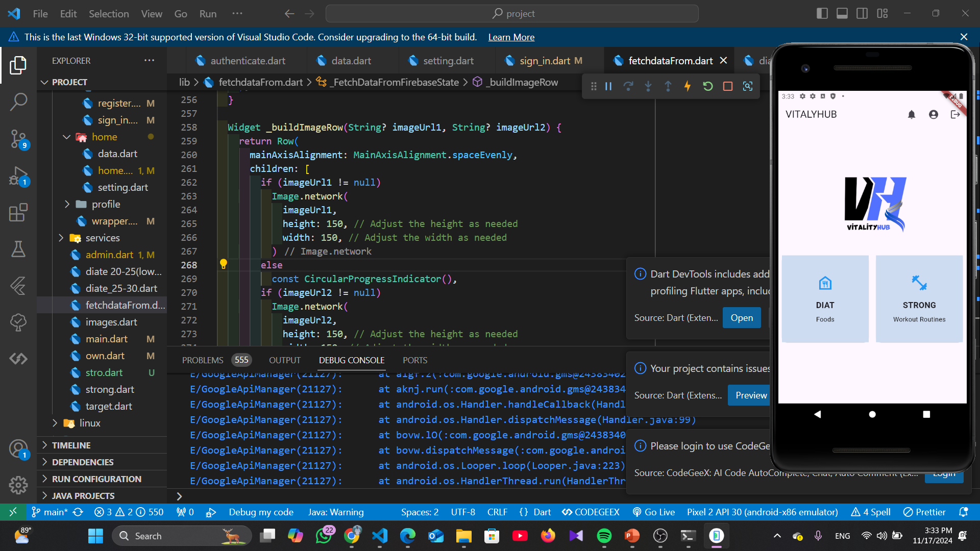This screenshot has width=980, height=551.
Task: Switch to the PORTS panel tab
Action: point(415,360)
